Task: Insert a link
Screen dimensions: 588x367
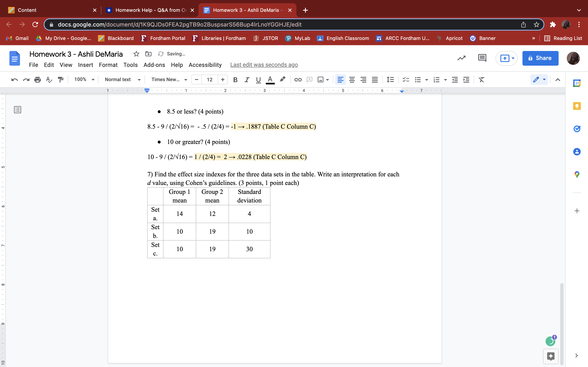Action: tap(298, 79)
